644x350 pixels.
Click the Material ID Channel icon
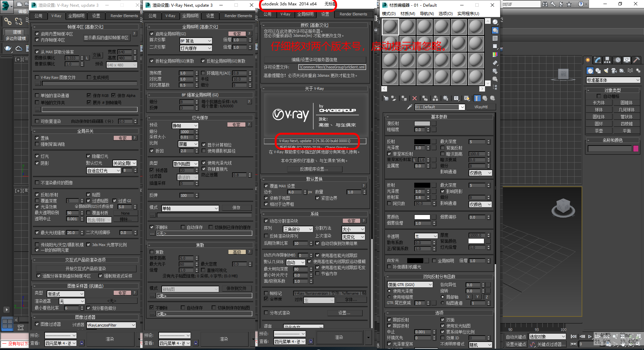point(456,98)
